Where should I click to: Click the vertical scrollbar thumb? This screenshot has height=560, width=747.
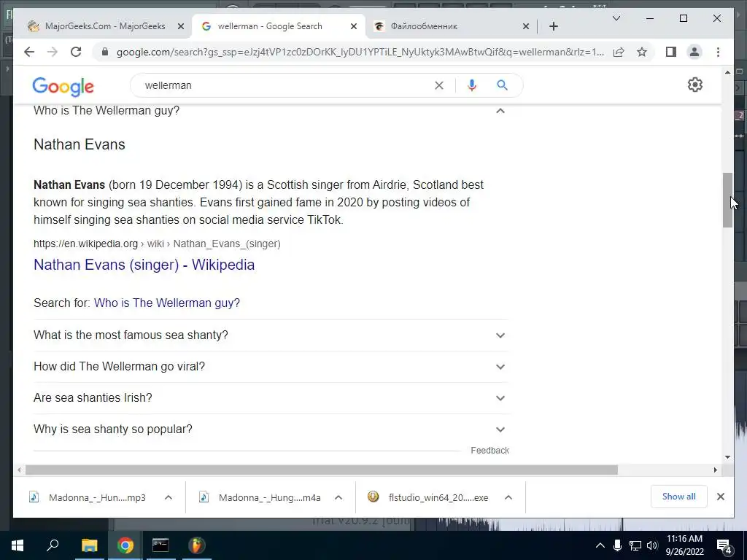727,200
